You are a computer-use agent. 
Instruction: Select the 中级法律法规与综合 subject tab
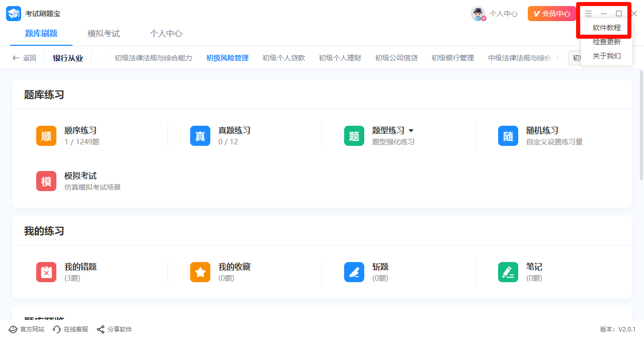(520, 58)
